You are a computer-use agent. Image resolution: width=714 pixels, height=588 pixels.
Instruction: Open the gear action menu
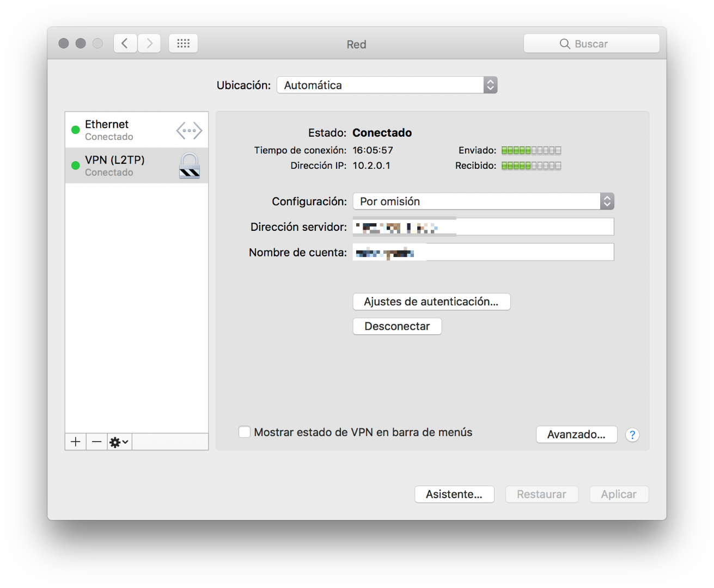[x=119, y=442]
